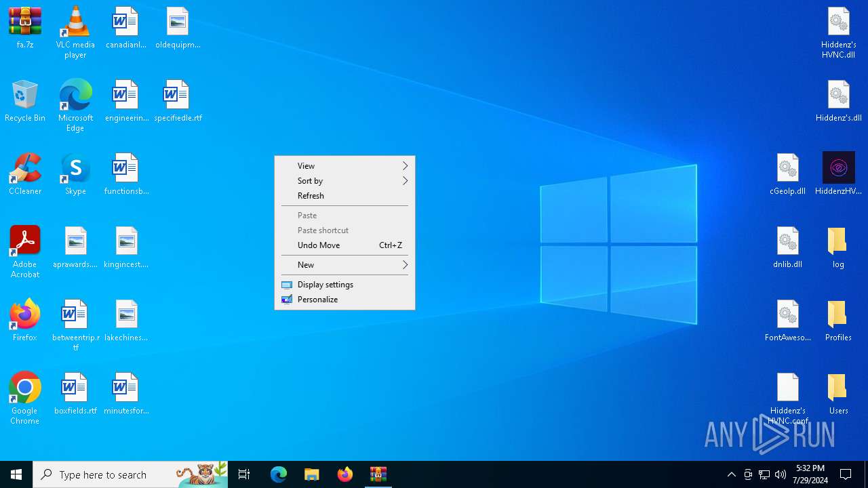Select the log folder
This screenshot has height=488, width=868.
click(x=839, y=247)
